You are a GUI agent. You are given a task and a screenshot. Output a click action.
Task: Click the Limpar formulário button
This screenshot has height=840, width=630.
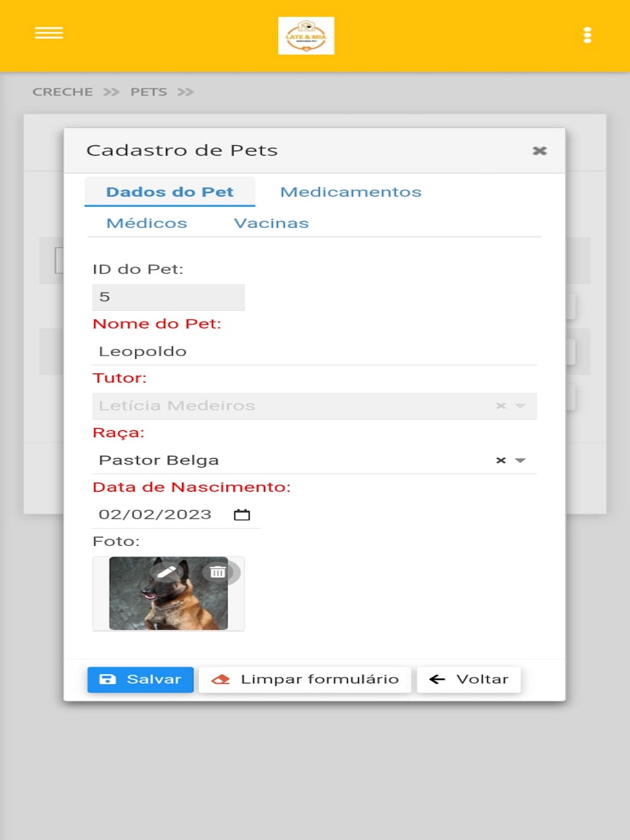tap(305, 679)
